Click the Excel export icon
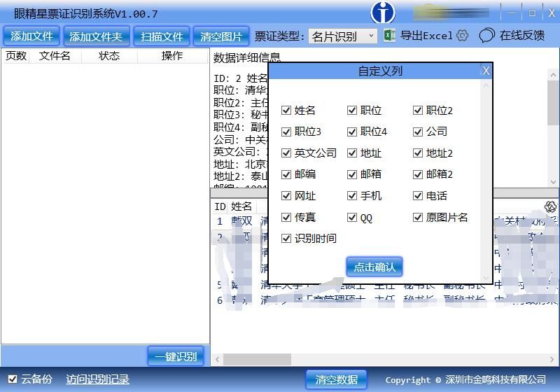This screenshot has width=560, height=392. pos(390,35)
